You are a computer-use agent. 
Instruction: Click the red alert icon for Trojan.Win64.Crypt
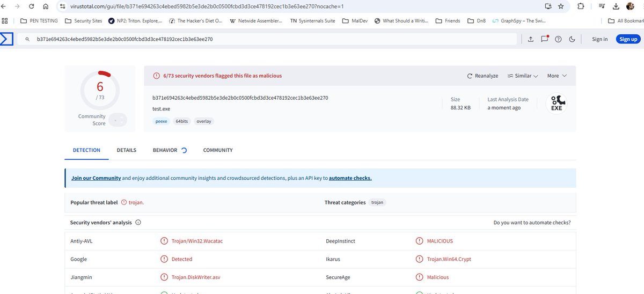click(x=420, y=259)
